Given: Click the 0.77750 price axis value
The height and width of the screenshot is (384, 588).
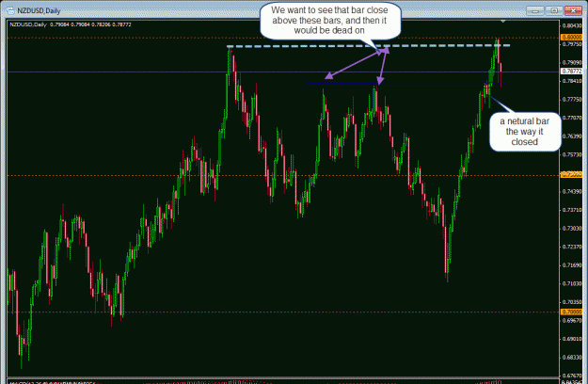Looking at the screenshot, I should 571,100.
